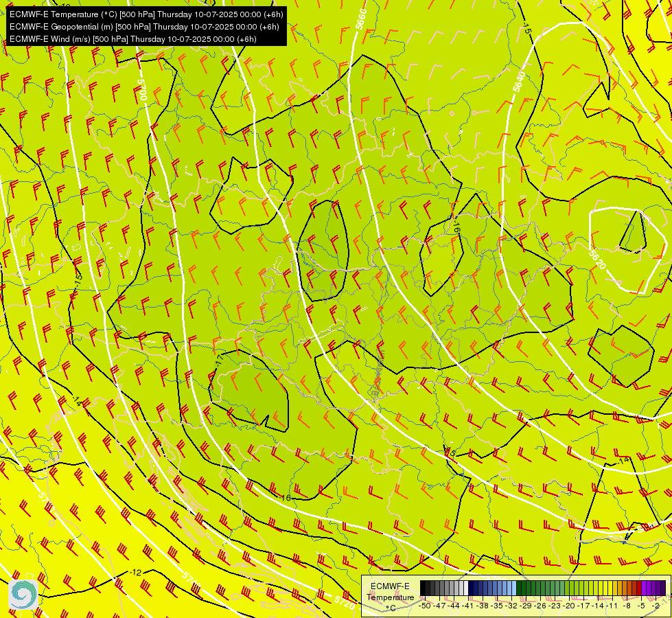Click the legend tick label -32
This screenshot has height=618, width=672.
(x=511, y=606)
